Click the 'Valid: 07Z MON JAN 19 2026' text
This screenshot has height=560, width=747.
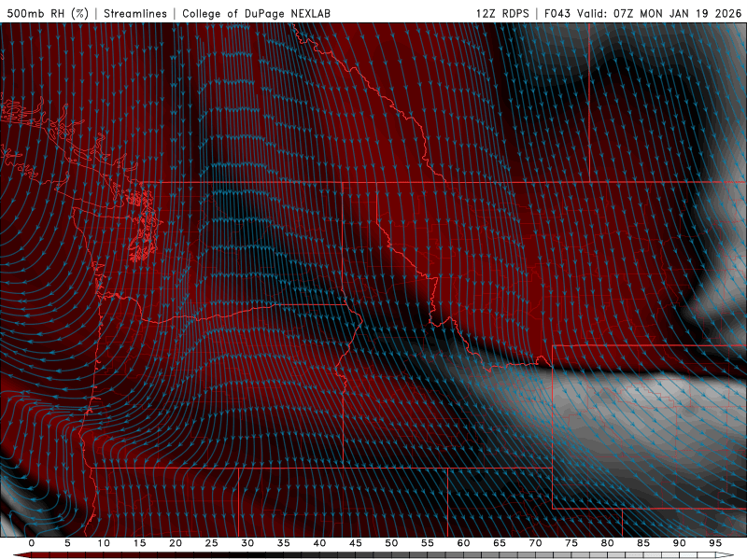point(659,13)
